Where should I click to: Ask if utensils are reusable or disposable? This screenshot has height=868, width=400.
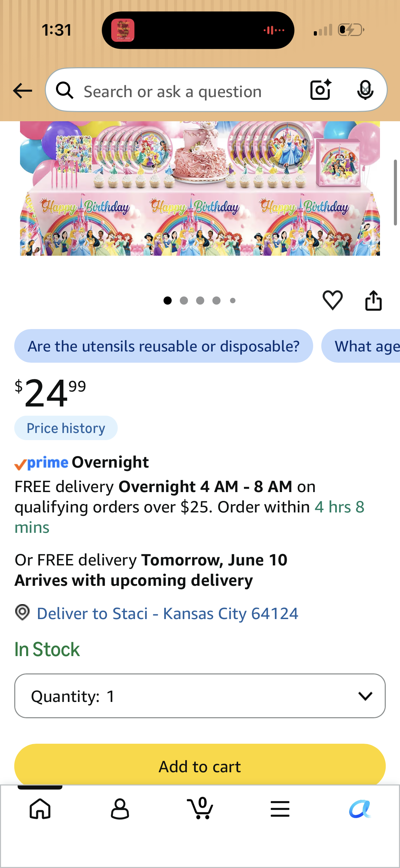tap(164, 346)
